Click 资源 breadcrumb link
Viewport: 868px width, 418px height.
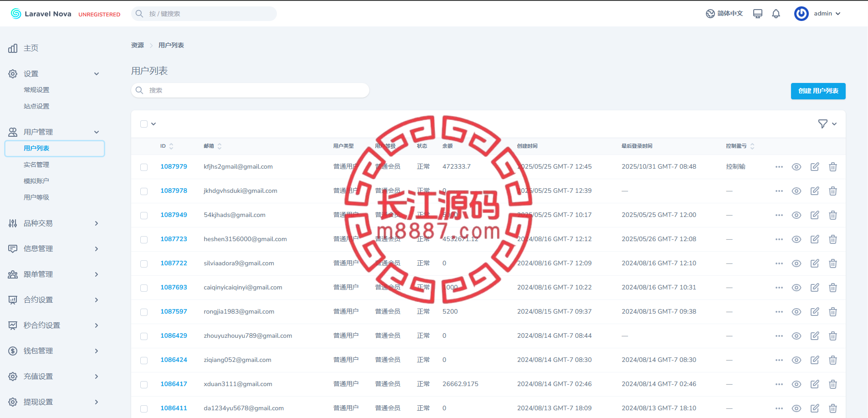click(x=138, y=45)
